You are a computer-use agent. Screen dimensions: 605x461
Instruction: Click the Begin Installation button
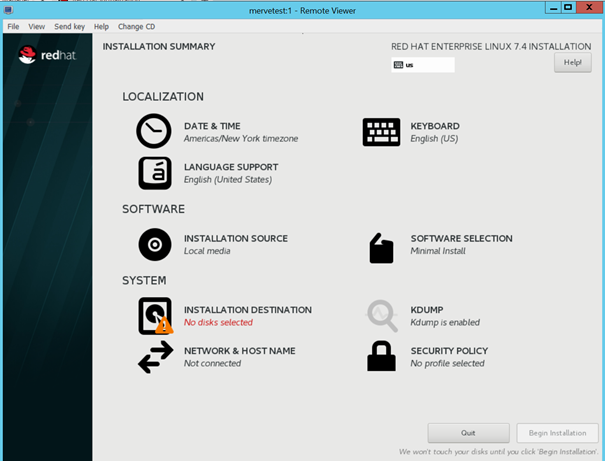tap(557, 433)
